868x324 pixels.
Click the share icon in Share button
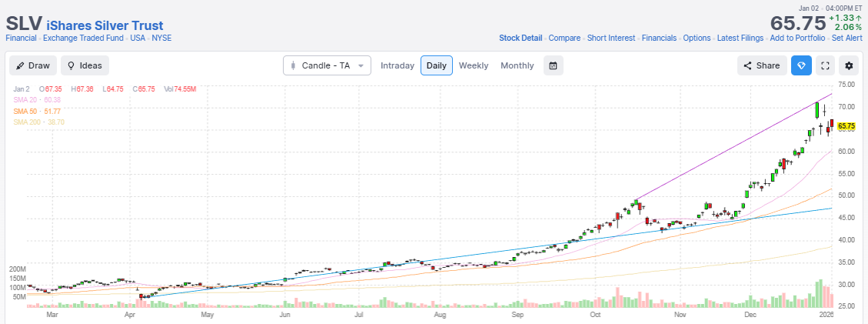(x=747, y=65)
